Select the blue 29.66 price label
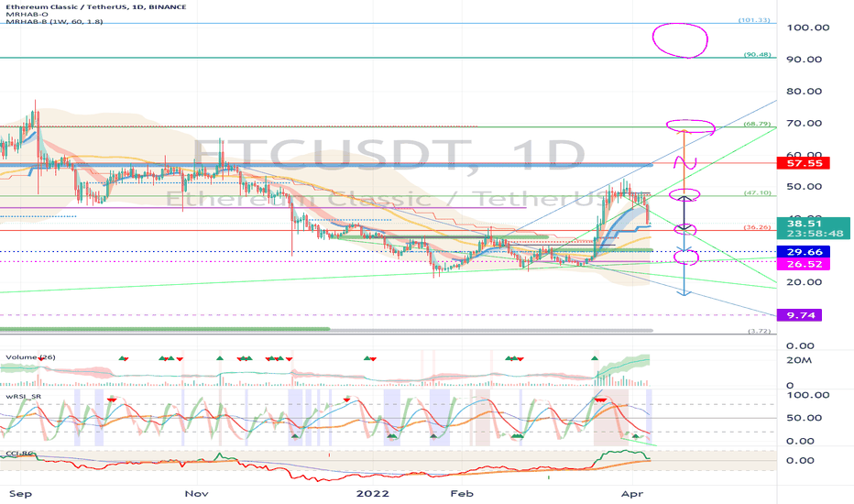The height and width of the screenshot is (504, 854). tap(804, 252)
